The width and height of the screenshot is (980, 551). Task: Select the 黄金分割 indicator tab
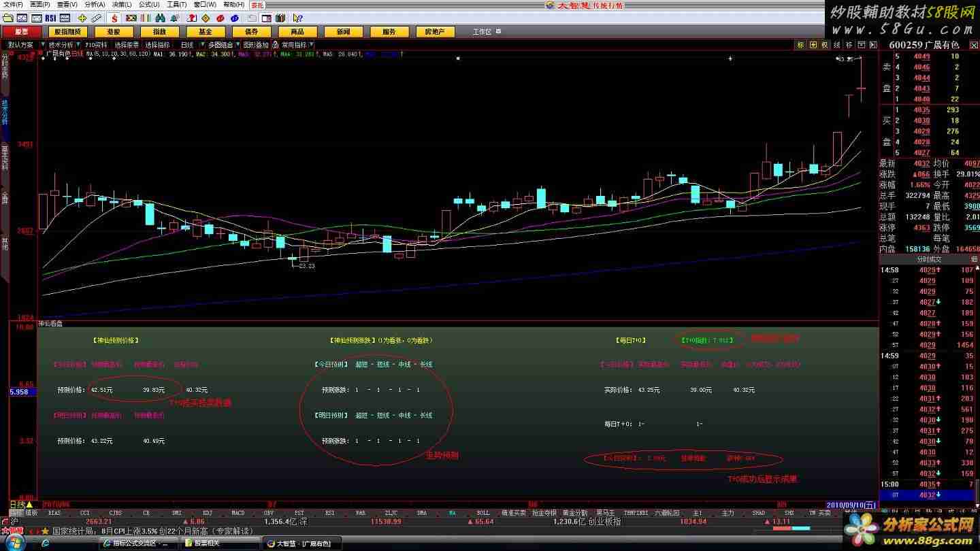point(574,513)
